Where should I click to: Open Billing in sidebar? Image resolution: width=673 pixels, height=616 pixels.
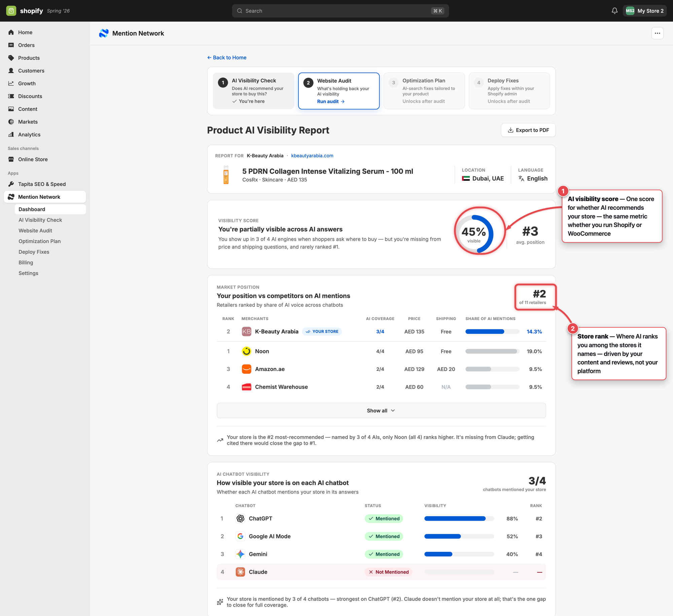coord(26,263)
